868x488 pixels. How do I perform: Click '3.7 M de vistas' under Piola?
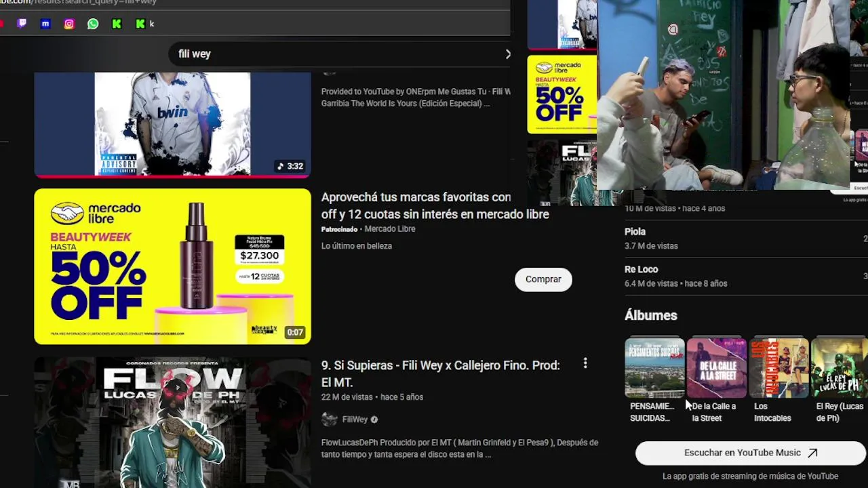click(651, 246)
